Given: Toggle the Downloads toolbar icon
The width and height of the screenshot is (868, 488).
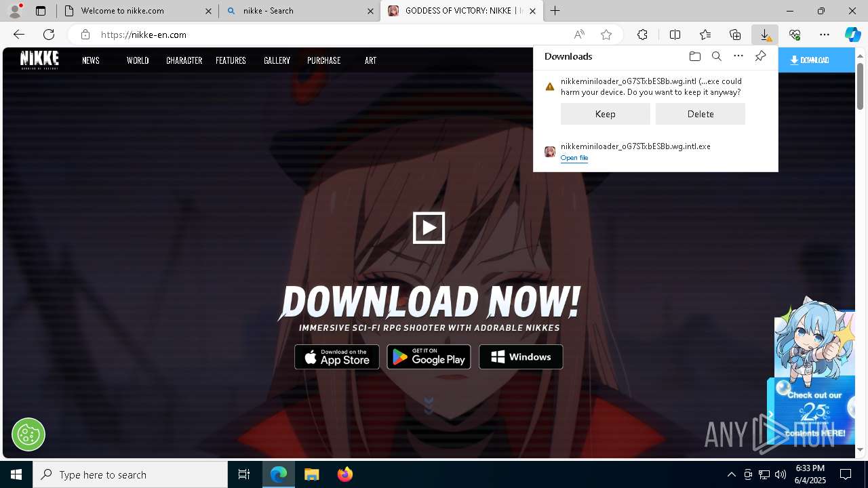Looking at the screenshot, I should 765,35.
